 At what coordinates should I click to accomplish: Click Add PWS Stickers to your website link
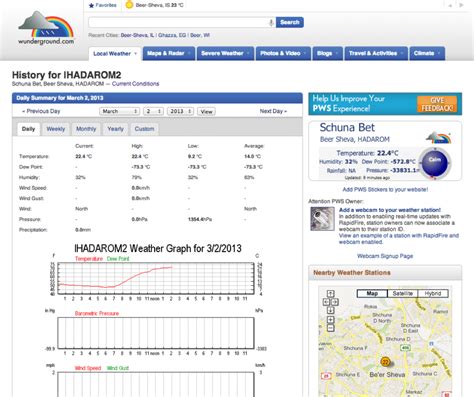coord(385,190)
